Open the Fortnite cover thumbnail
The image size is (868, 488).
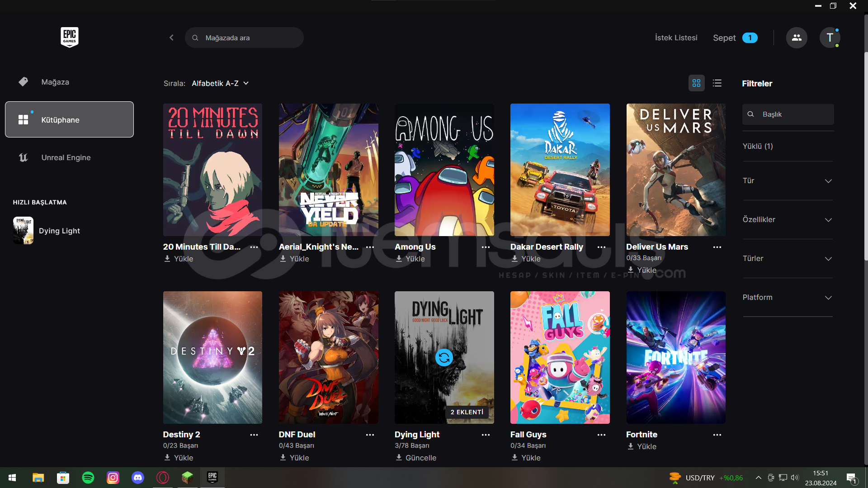point(676,357)
